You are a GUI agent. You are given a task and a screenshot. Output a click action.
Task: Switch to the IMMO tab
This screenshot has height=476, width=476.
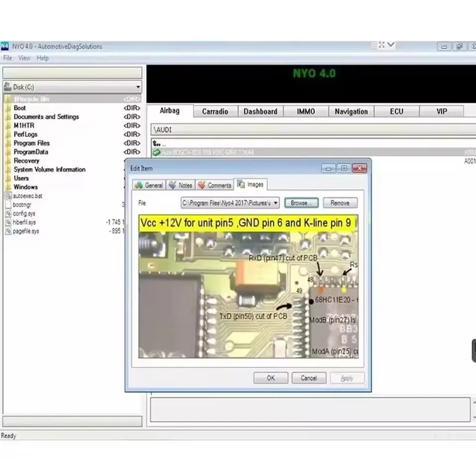306,112
